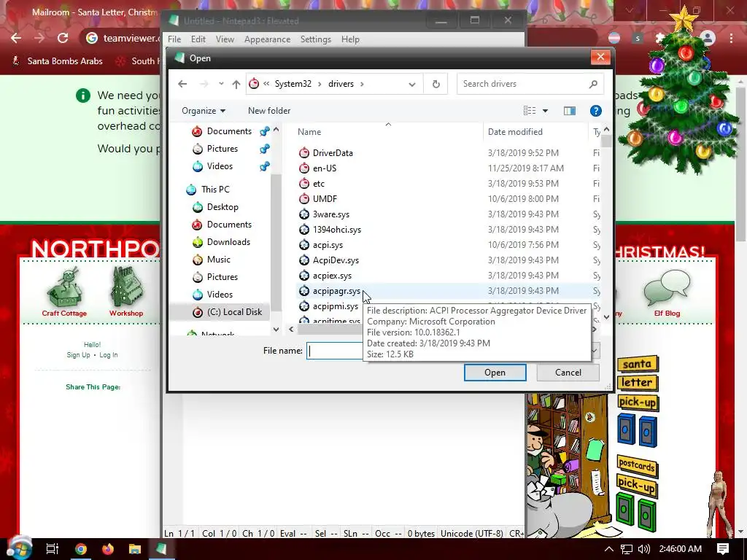747x560 pixels.
Task: Close the Open dialog
Action: click(x=600, y=57)
